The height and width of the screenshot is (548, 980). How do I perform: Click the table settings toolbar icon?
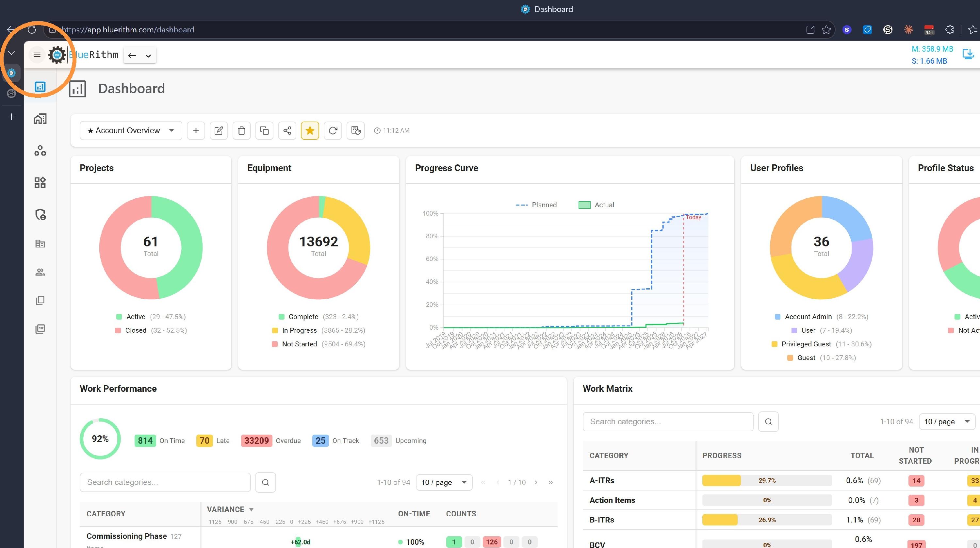point(356,130)
